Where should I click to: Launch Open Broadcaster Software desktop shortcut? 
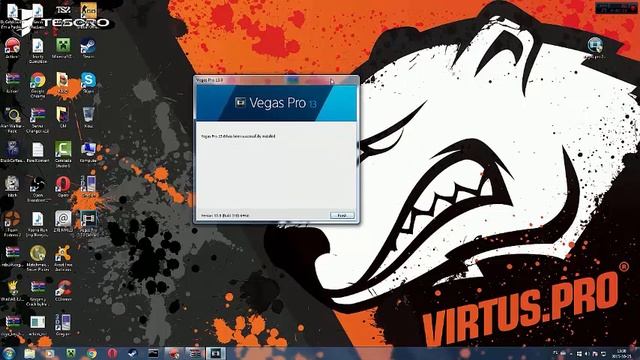click(38, 189)
